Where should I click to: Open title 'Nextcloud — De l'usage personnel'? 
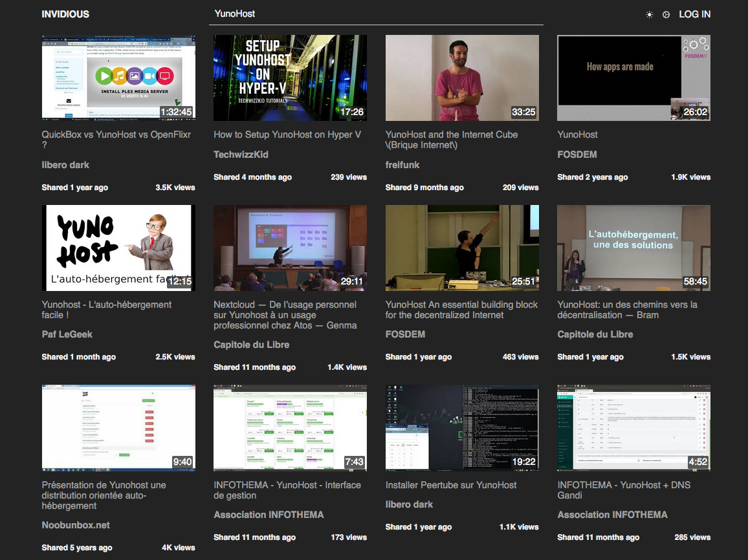coord(285,315)
